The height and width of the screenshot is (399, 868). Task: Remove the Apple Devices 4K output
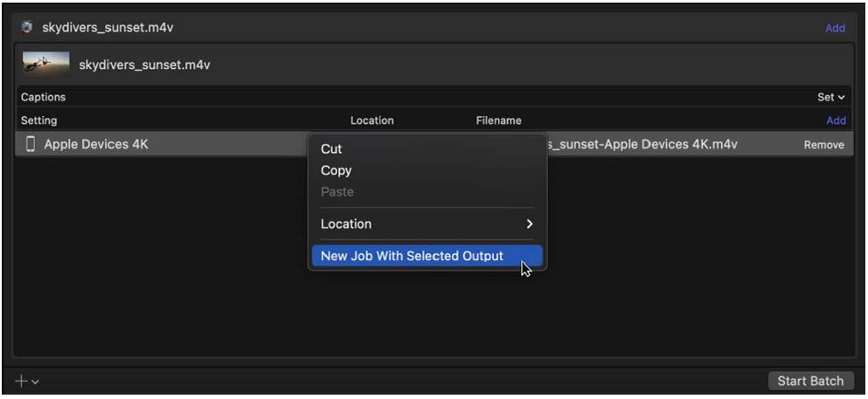click(823, 145)
